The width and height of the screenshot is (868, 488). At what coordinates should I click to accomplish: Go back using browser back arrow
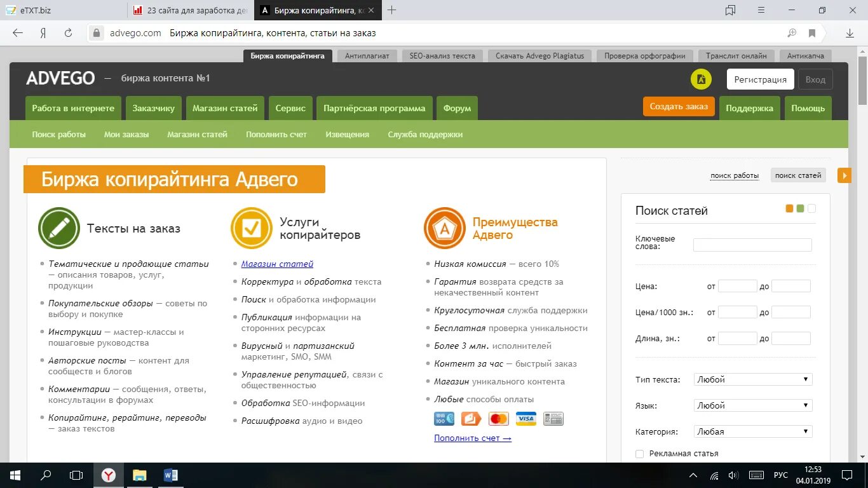(x=18, y=33)
